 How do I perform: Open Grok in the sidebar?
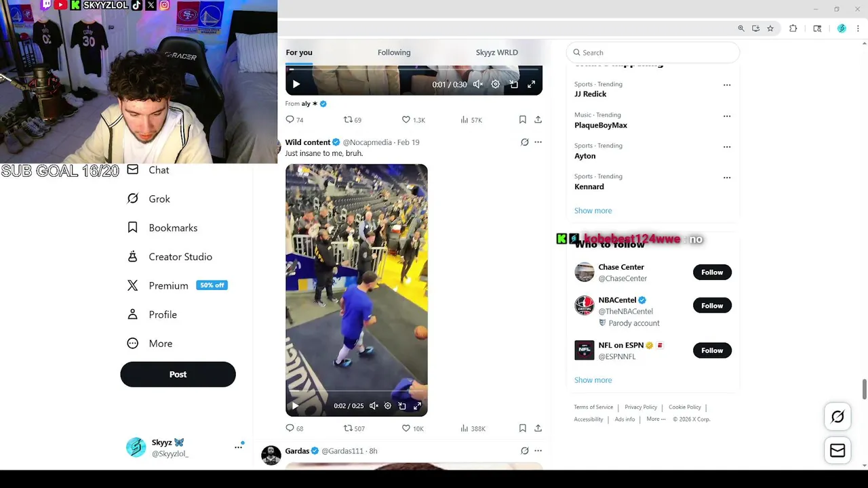(x=149, y=199)
